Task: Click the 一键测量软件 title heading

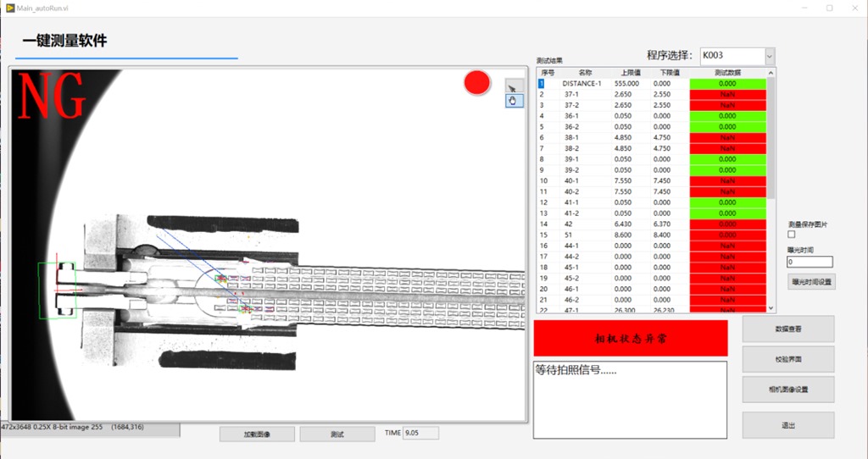Action: (x=64, y=41)
